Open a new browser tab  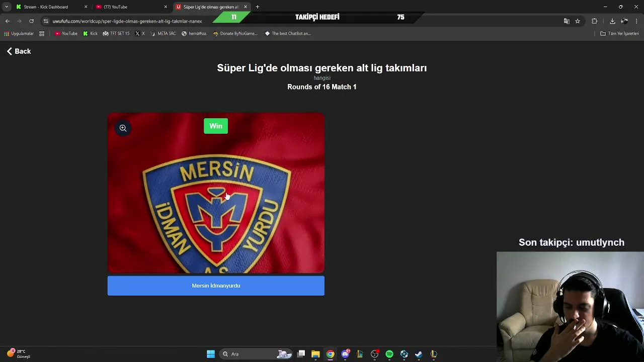point(257,7)
